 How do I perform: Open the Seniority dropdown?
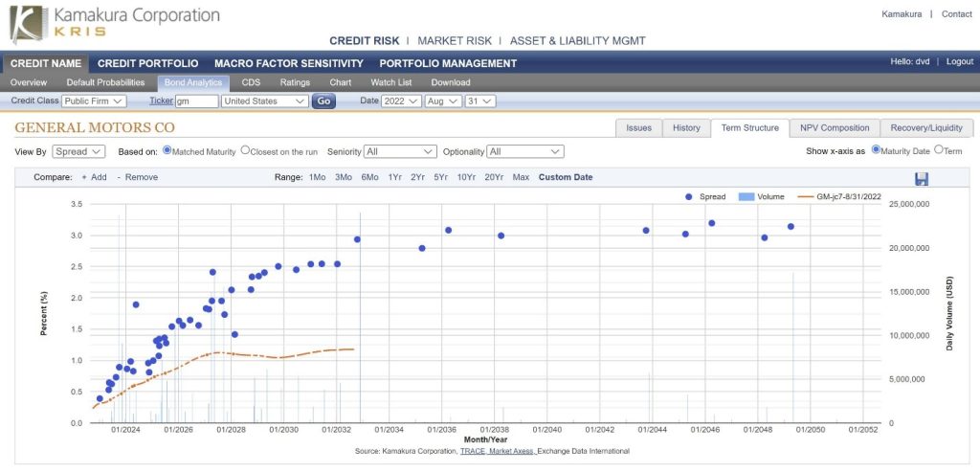[400, 151]
